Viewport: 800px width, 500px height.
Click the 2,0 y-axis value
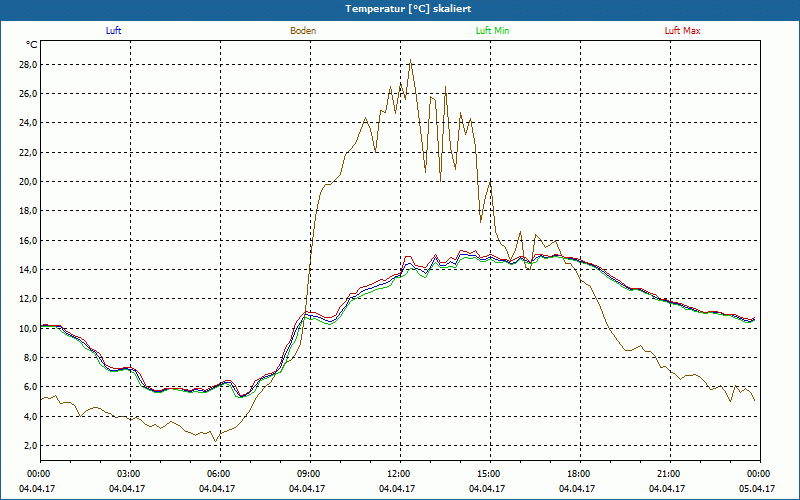[x=31, y=445]
